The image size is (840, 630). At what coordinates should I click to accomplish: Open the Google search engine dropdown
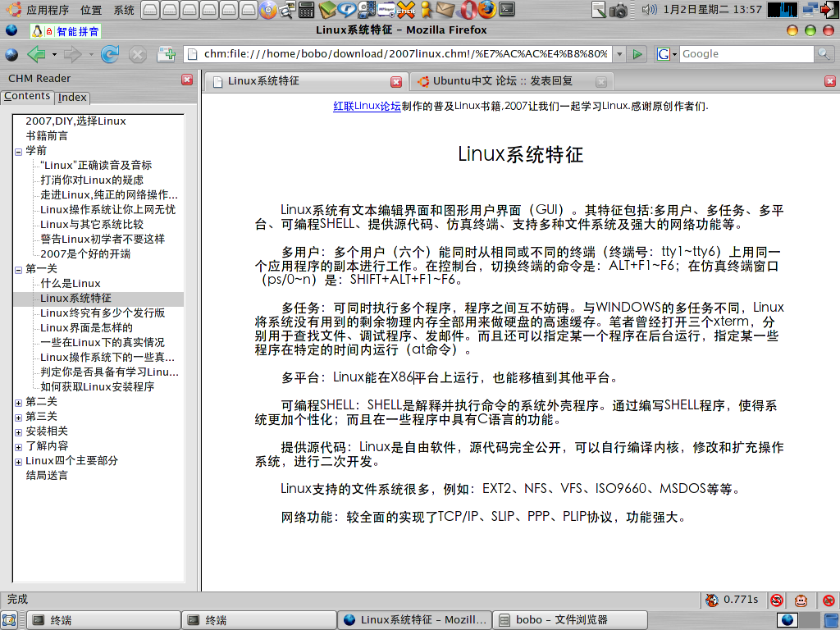coord(667,54)
